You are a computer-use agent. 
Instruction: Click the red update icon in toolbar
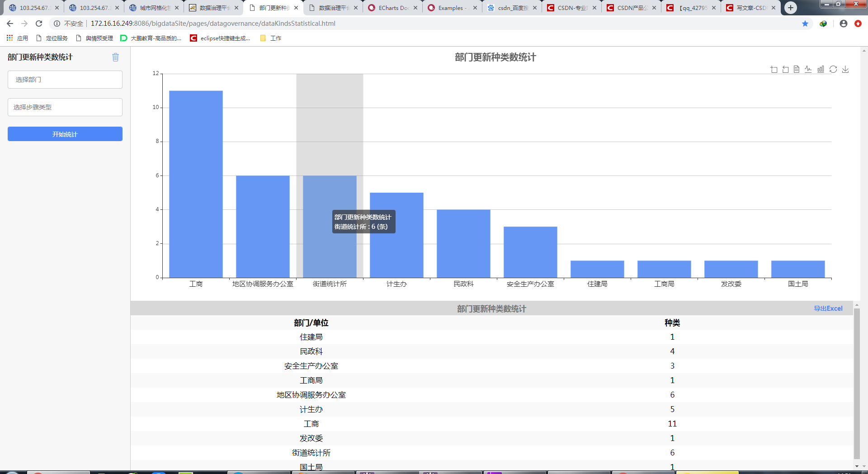click(858, 24)
